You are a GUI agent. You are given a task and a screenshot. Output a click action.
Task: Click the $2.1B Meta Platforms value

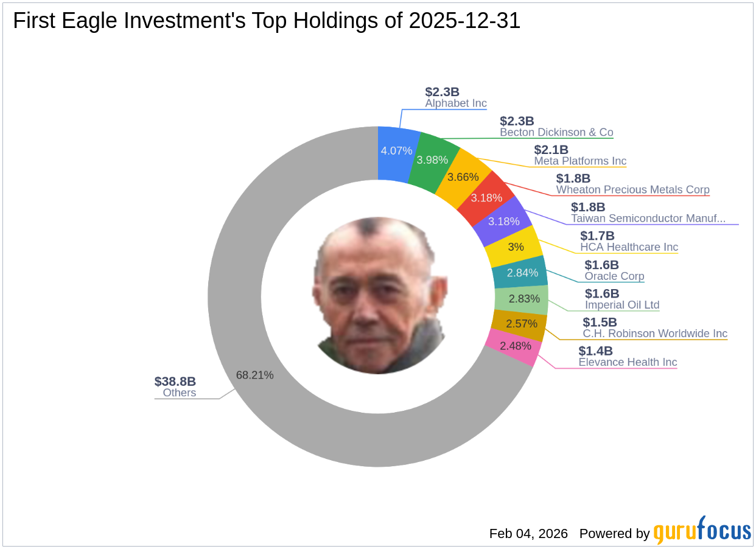coord(551,150)
